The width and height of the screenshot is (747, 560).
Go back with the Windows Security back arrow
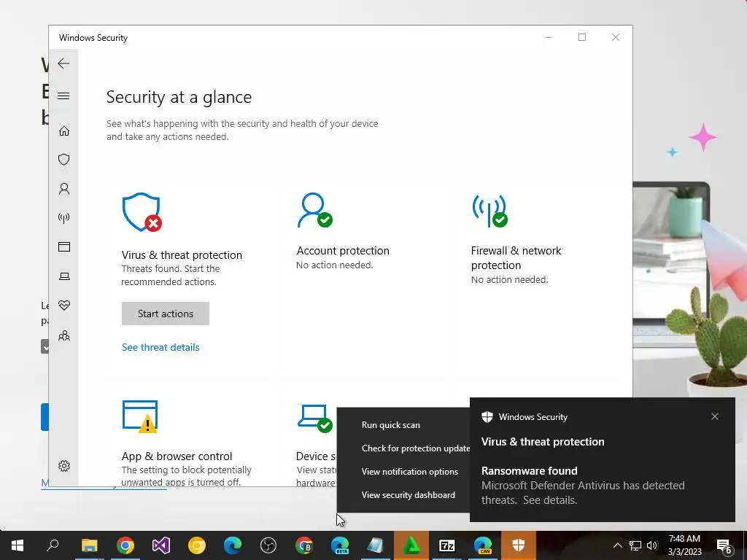pyautogui.click(x=63, y=63)
